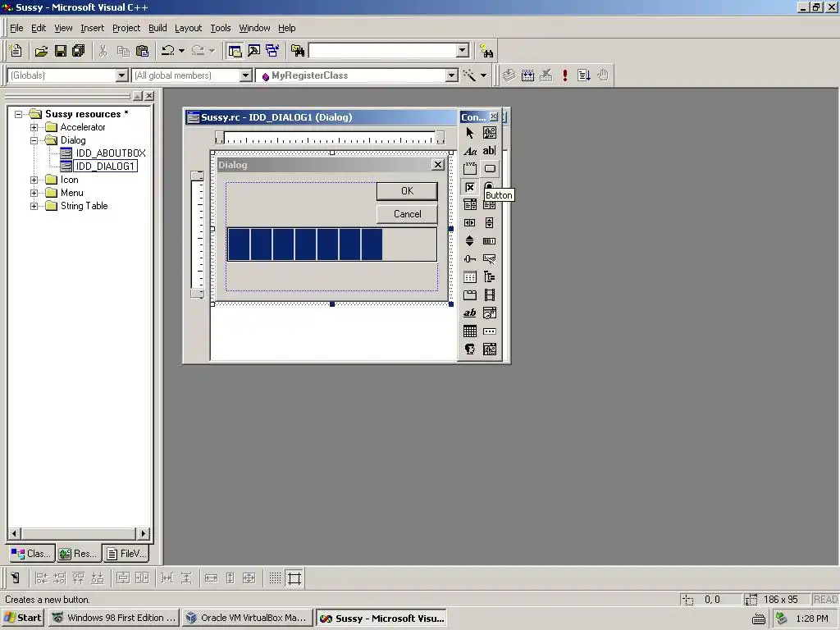The image size is (840, 630).
Task: Click the red Execute Program icon
Action: pyautogui.click(x=564, y=75)
